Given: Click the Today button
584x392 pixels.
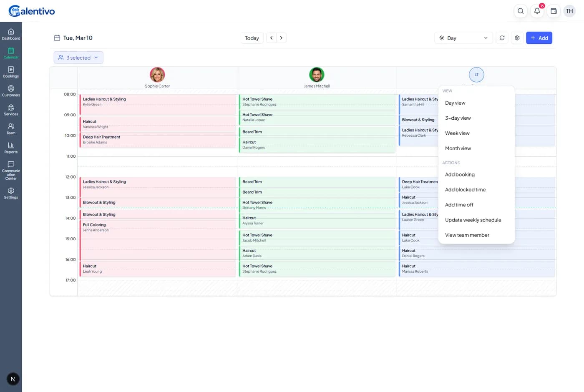Looking at the screenshot, I should point(252,38).
